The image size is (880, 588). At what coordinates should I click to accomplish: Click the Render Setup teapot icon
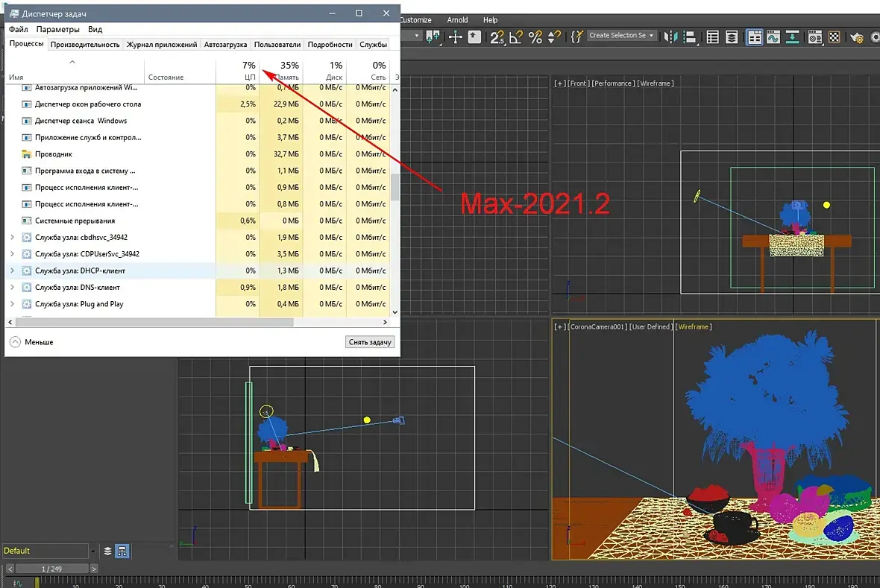click(x=855, y=37)
